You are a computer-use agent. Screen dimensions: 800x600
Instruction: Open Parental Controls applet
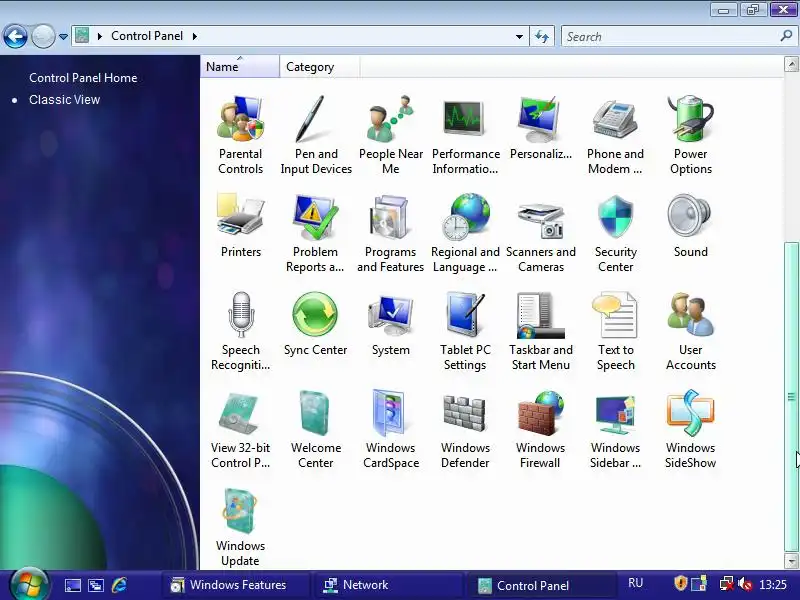240,135
